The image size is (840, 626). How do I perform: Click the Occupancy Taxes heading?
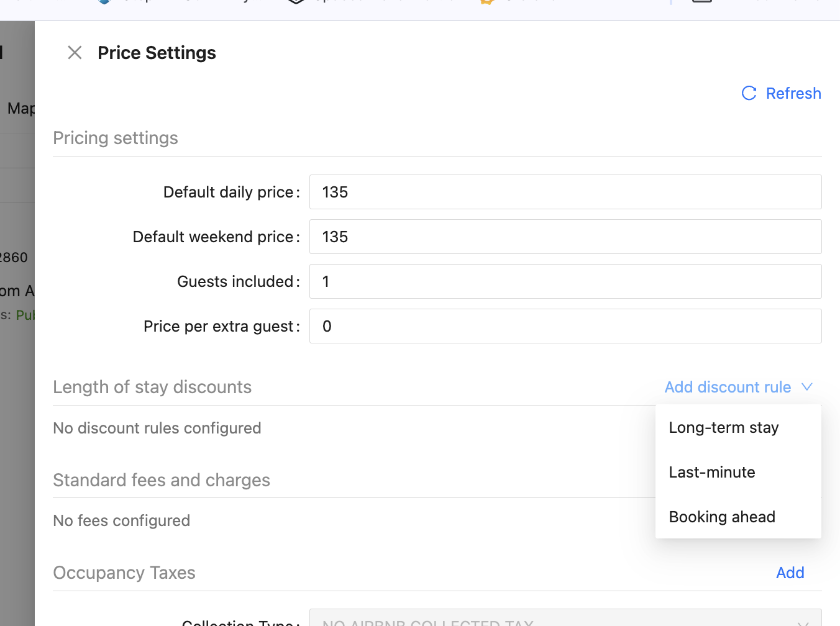124,573
